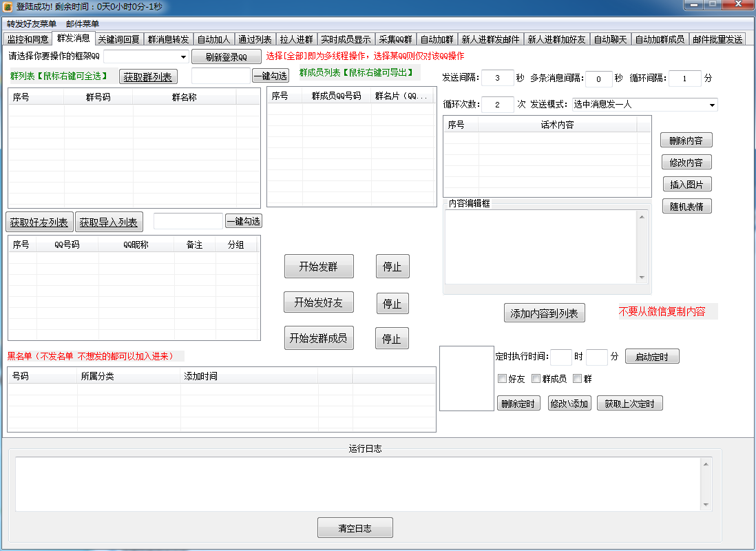Image resolution: width=756 pixels, height=551 pixels.
Task: Edit the 发送间隔 seconds field
Action: click(498, 78)
